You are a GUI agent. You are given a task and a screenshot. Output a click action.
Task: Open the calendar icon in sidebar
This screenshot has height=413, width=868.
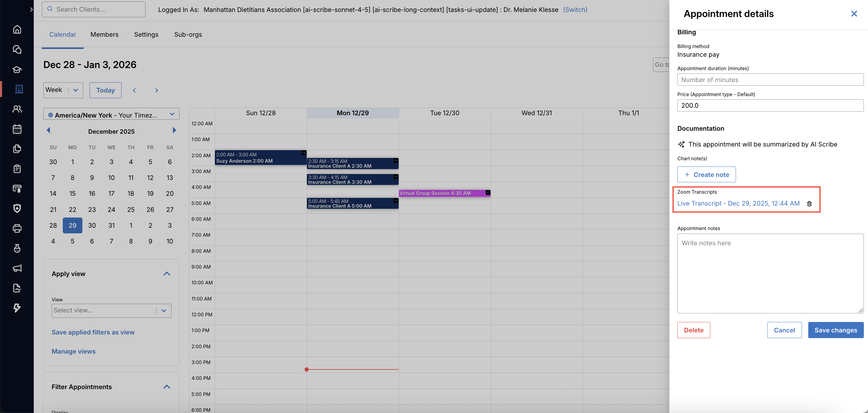17,129
